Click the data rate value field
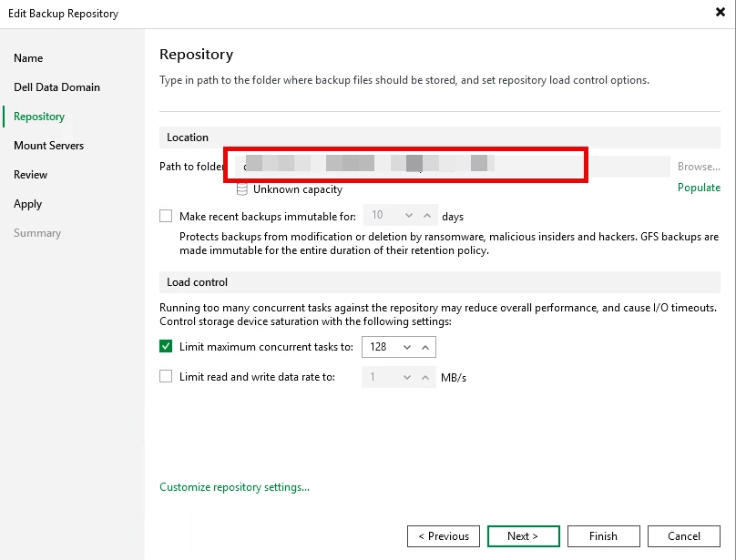This screenshot has width=736, height=560. tap(398, 377)
